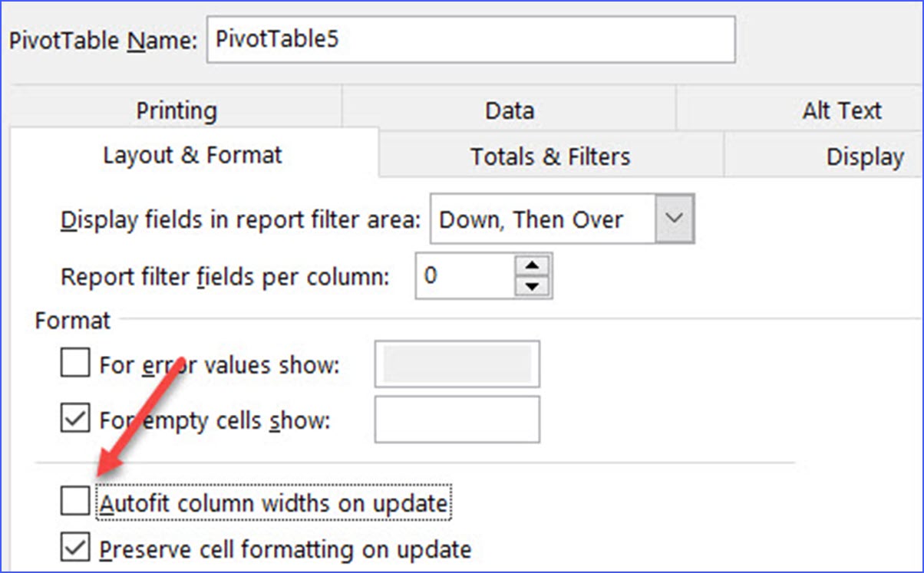Select the Totals & Filters tab
The width and height of the screenshot is (924, 573).
[x=549, y=156]
